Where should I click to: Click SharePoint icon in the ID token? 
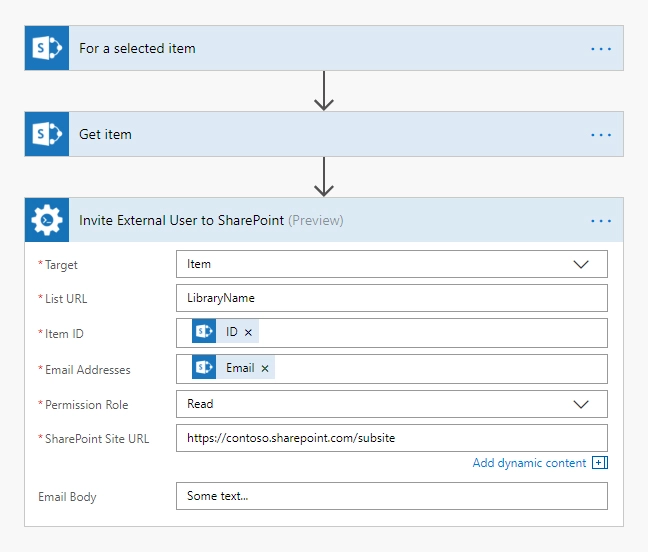coord(204,331)
